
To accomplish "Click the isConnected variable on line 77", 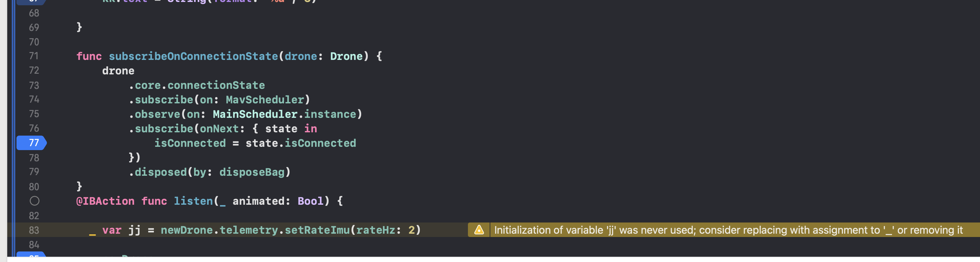I will pyautogui.click(x=190, y=143).
